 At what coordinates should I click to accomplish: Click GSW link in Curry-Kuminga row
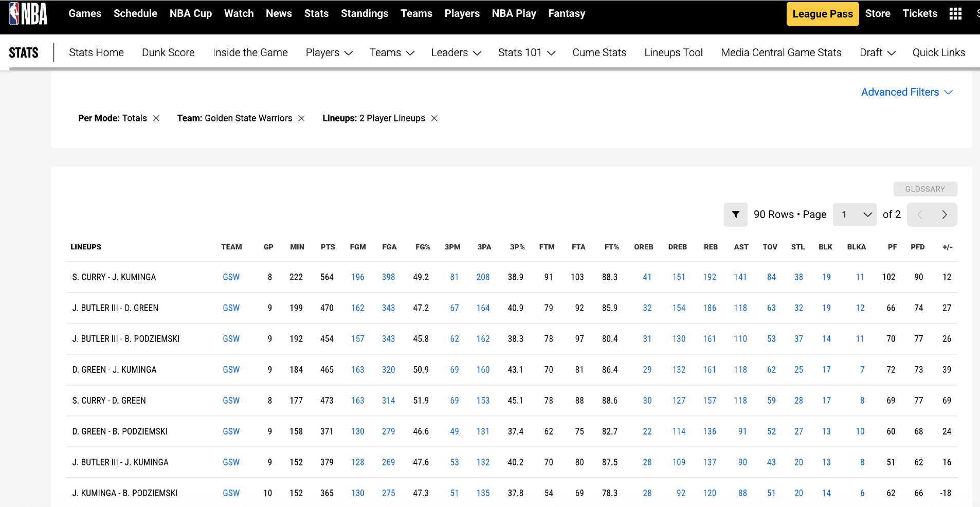(231, 277)
